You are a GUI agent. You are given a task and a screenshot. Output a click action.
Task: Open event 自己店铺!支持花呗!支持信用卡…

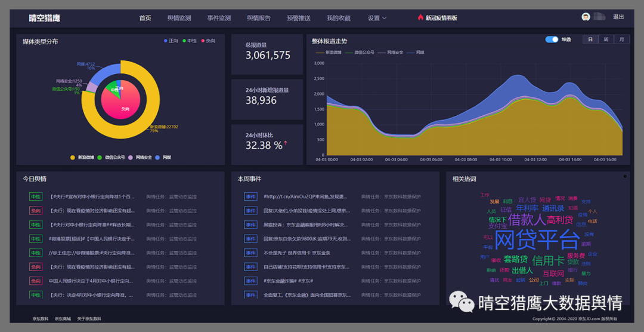click(x=306, y=267)
